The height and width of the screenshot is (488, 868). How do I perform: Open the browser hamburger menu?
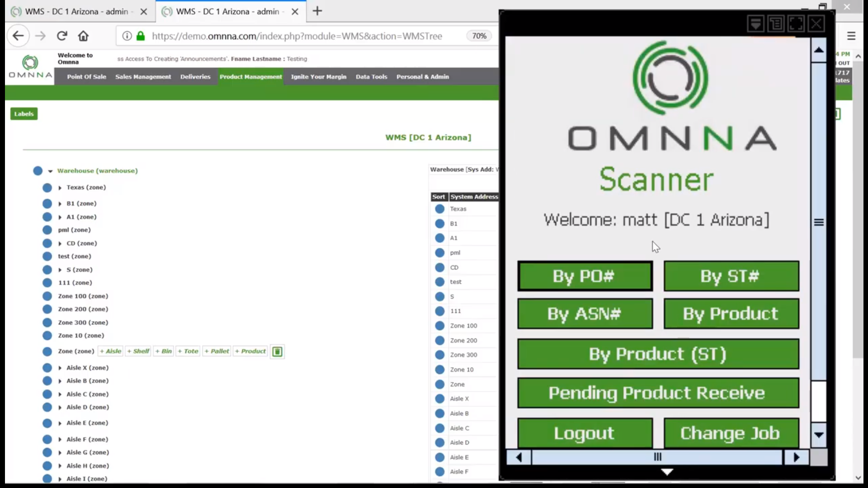tap(851, 36)
